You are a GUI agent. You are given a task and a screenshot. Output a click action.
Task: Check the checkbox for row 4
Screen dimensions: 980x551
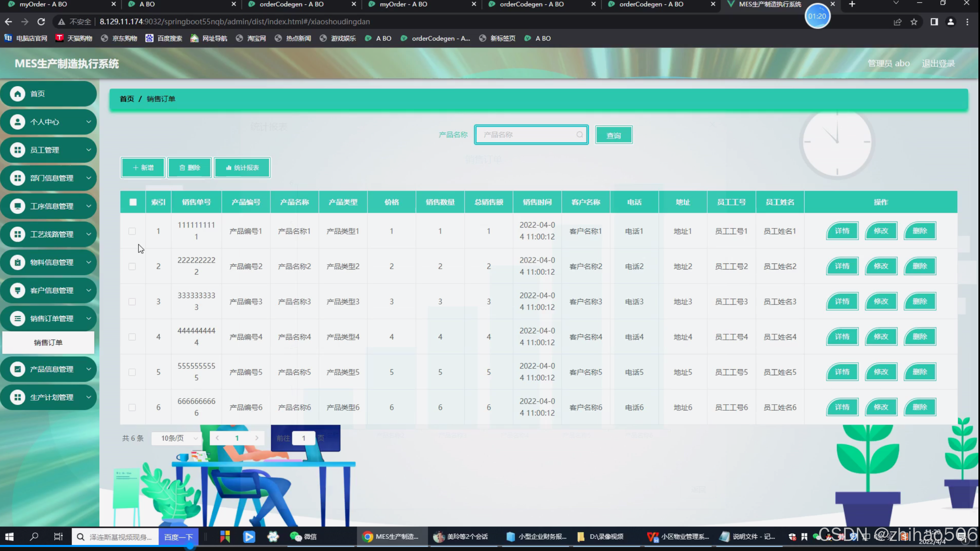tap(132, 337)
